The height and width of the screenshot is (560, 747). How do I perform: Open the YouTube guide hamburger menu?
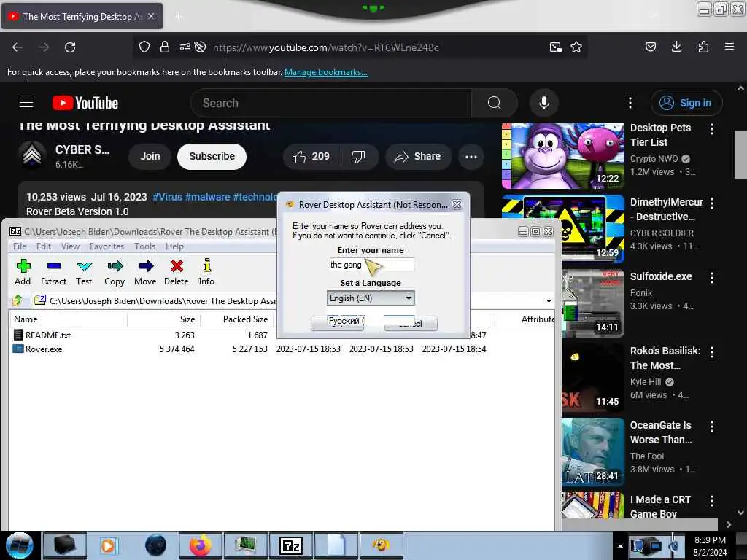(26, 102)
